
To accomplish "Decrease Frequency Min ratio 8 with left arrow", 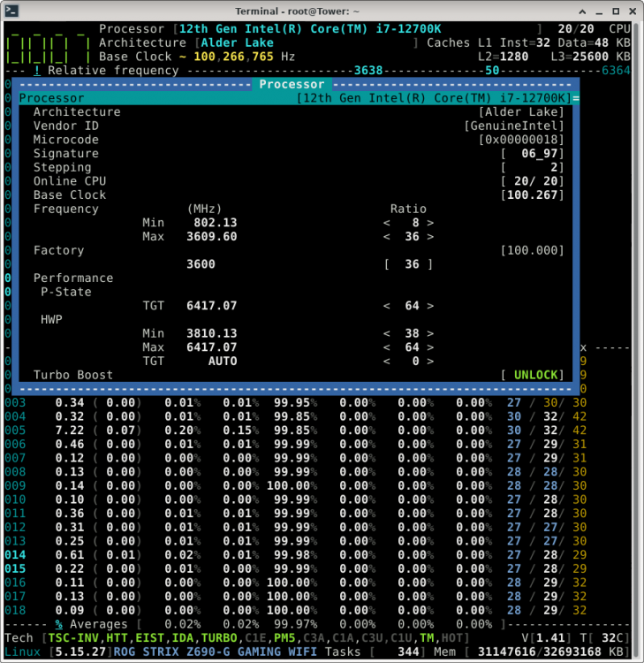I will coord(386,223).
